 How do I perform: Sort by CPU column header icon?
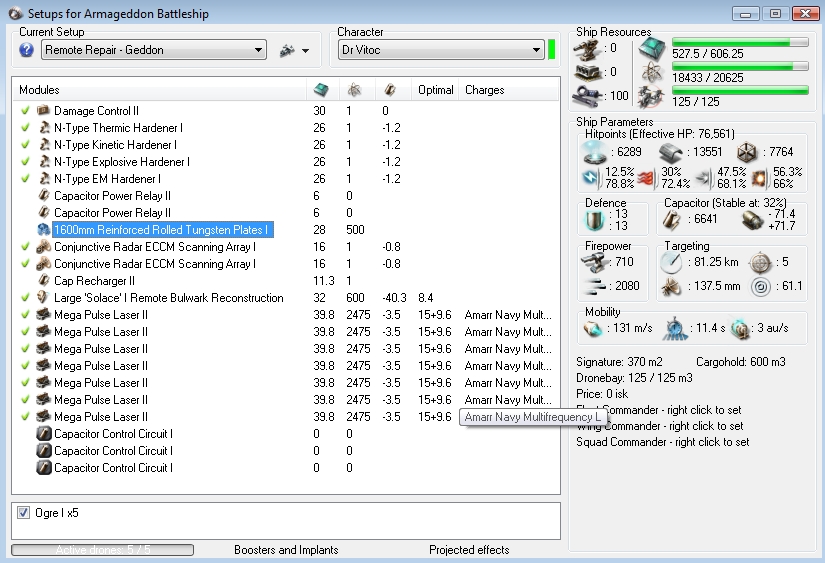321,90
